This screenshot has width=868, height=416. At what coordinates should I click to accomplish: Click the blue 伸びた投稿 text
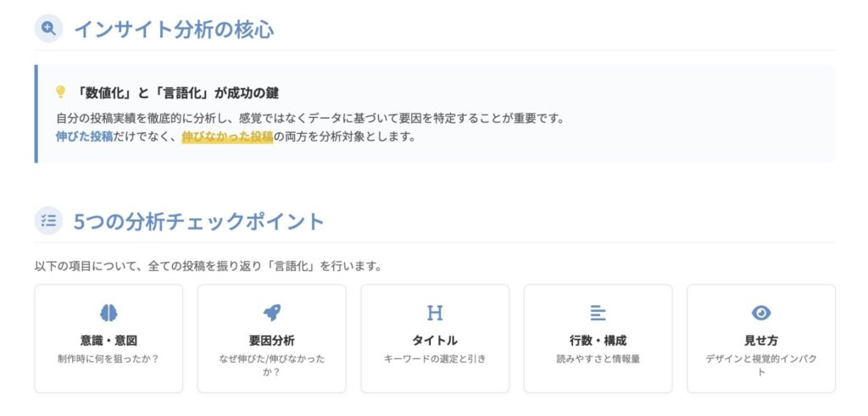pos(84,136)
